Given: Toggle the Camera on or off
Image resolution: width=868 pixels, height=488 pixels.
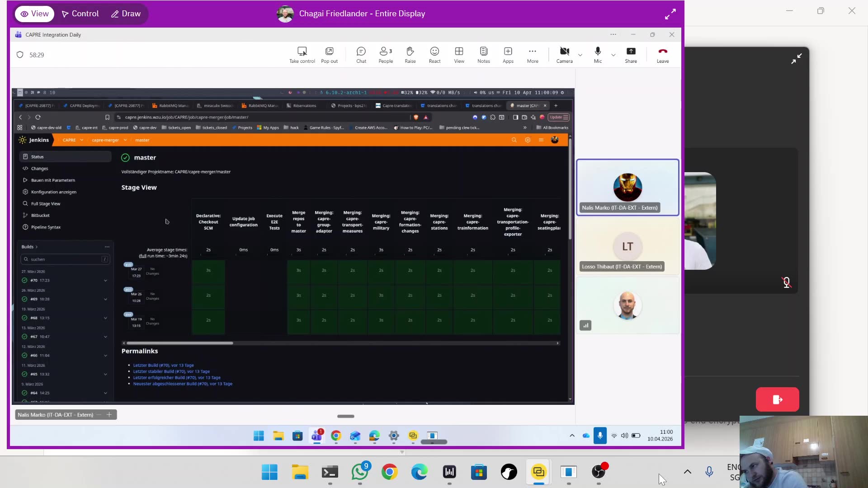Looking at the screenshot, I should (x=564, y=55).
